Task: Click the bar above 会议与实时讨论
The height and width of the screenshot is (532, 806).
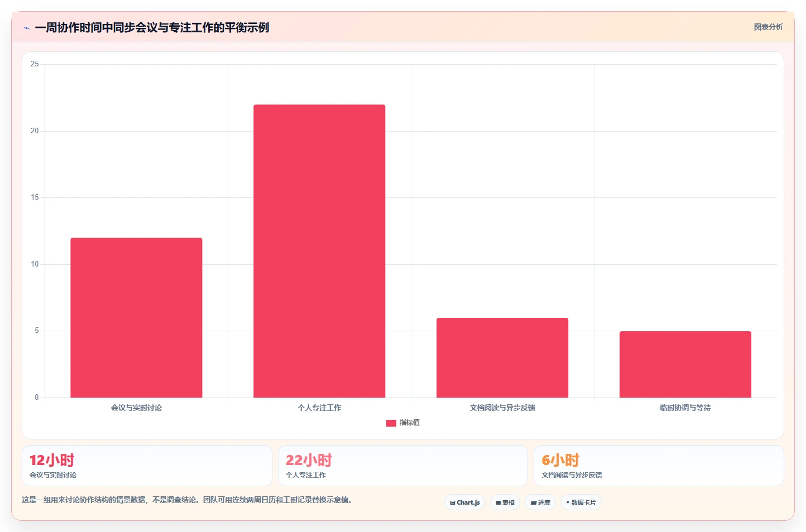Action: (x=136, y=318)
